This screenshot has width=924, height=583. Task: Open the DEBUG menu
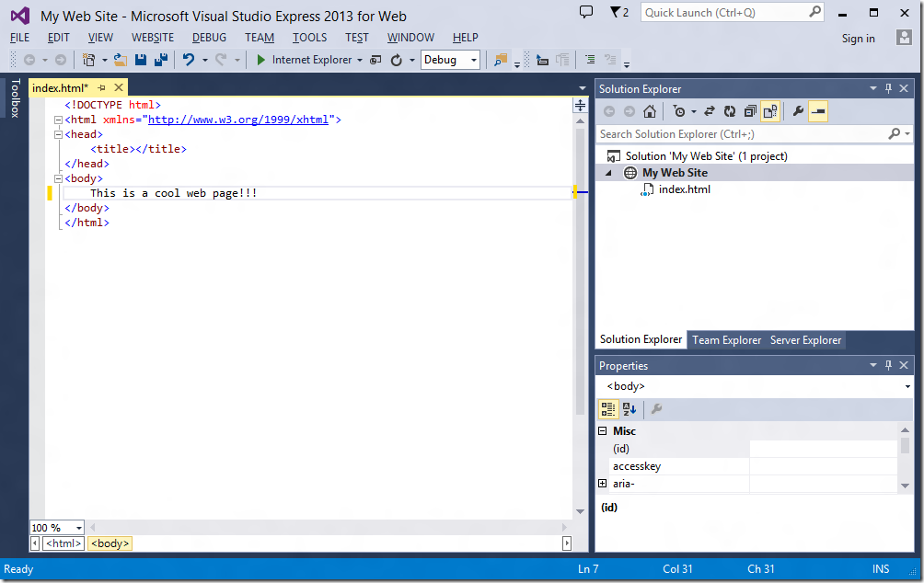click(x=209, y=38)
